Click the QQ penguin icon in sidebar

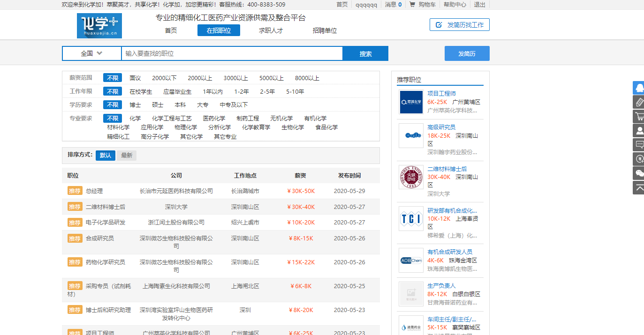tap(639, 88)
